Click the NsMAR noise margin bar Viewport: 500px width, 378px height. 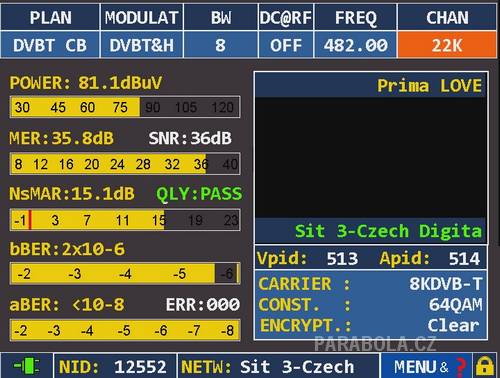click(125, 220)
